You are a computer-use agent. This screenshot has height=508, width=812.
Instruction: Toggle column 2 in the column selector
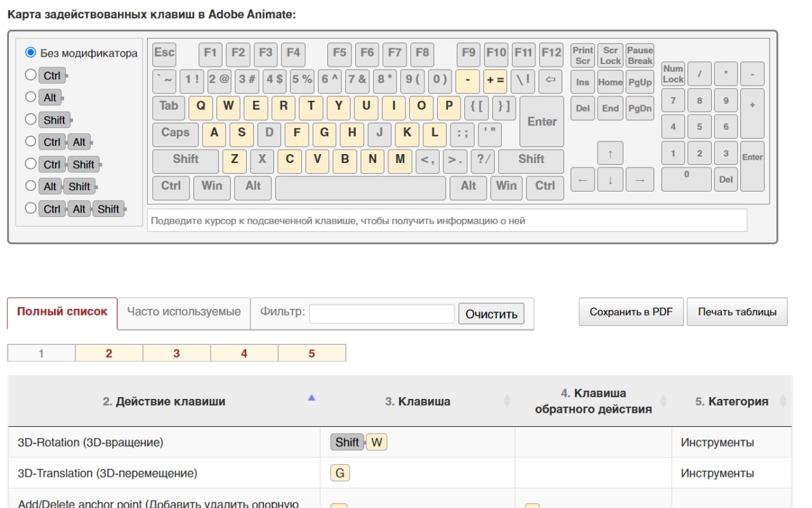click(109, 354)
